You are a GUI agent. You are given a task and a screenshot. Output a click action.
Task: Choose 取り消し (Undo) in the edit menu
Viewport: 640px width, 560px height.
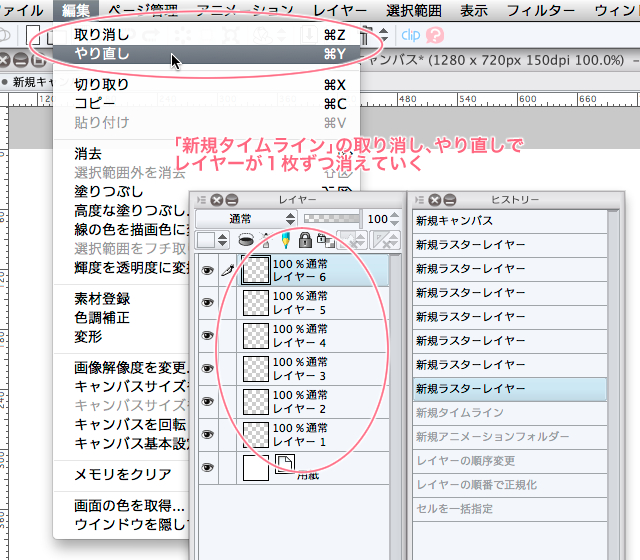pos(207,35)
